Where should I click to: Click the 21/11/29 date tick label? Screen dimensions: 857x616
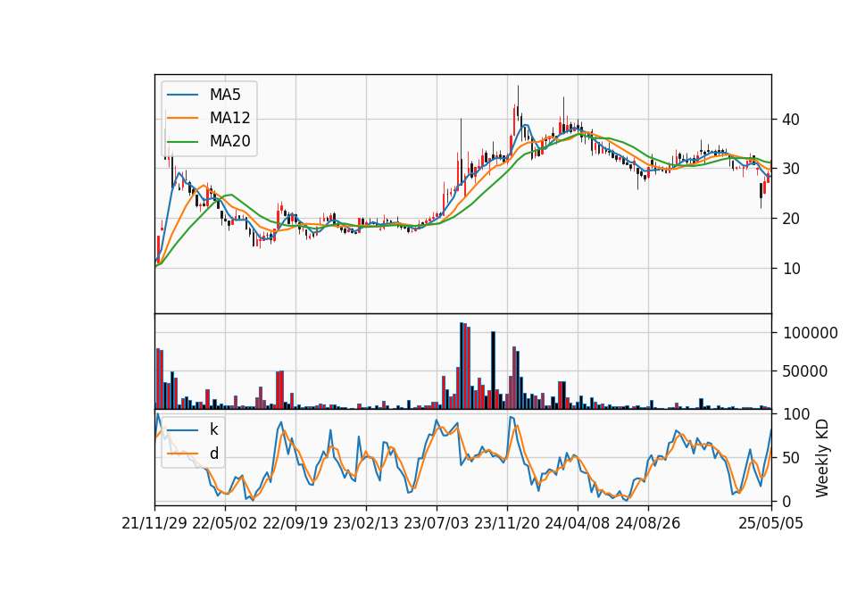point(154,523)
